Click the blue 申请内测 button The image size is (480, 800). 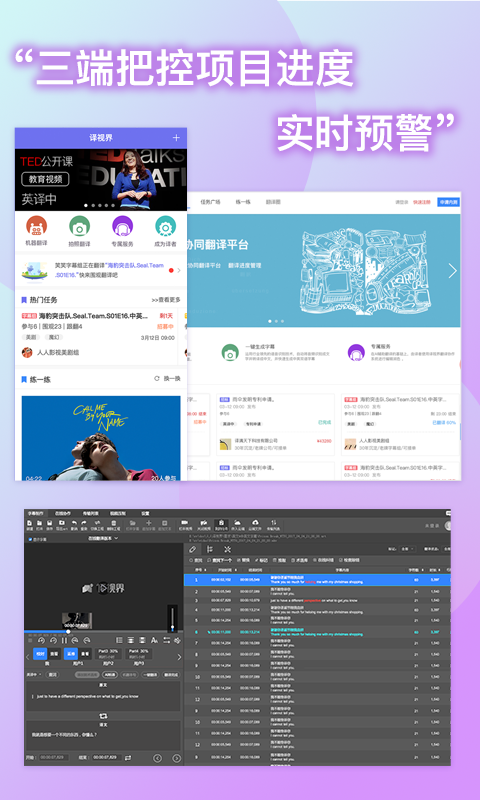[x=448, y=202]
